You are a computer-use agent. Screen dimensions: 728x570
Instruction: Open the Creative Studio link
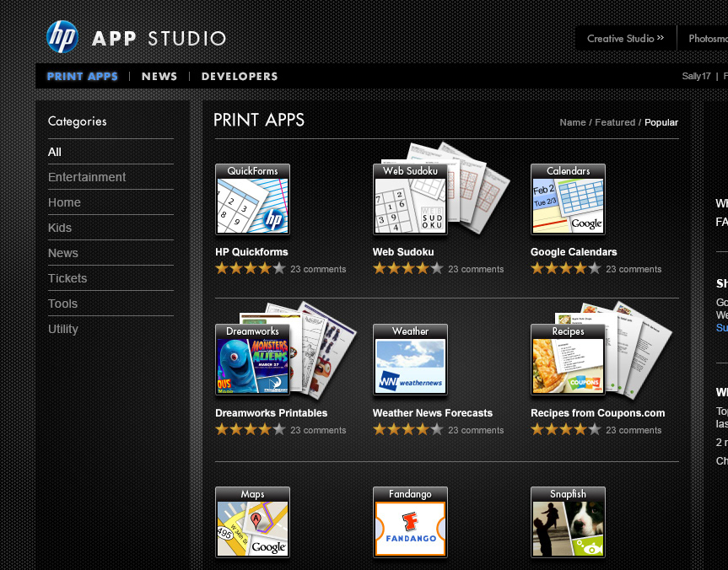[625, 39]
